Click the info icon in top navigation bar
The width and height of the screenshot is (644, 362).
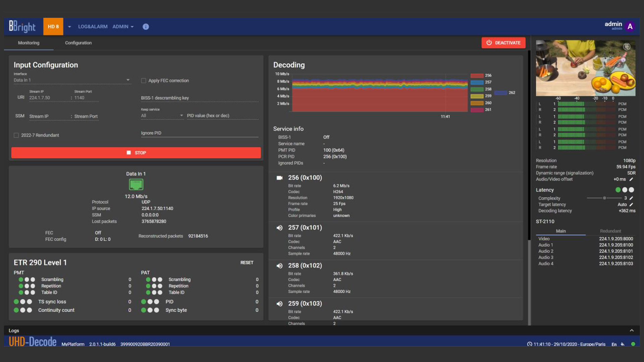tap(146, 26)
